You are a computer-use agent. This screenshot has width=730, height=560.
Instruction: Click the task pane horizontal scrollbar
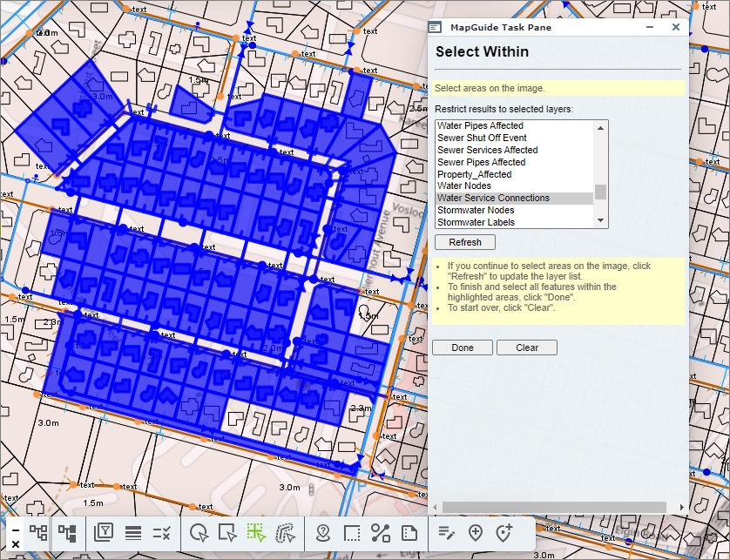click(554, 507)
